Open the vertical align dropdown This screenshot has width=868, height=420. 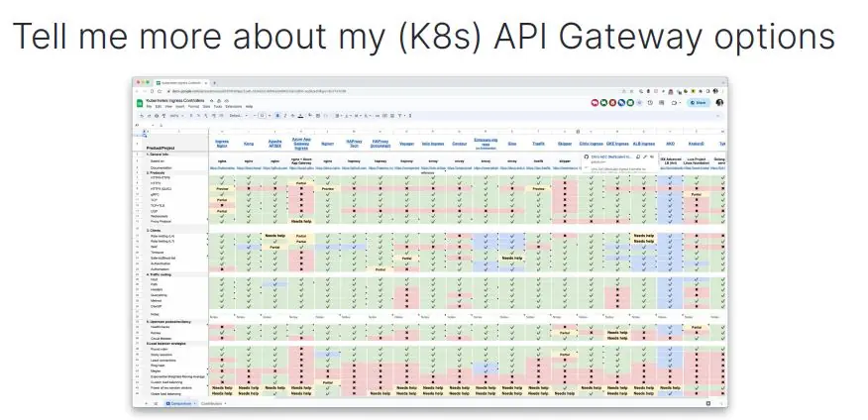pyautogui.click(x=348, y=116)
